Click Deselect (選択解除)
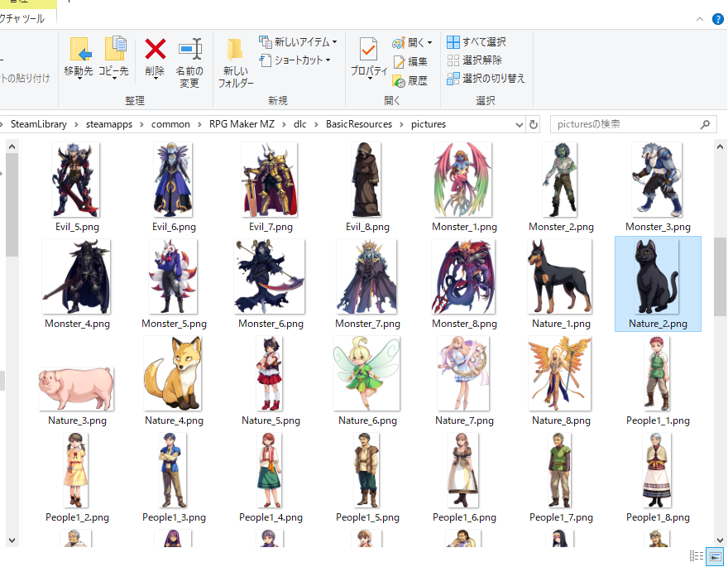 474,60
